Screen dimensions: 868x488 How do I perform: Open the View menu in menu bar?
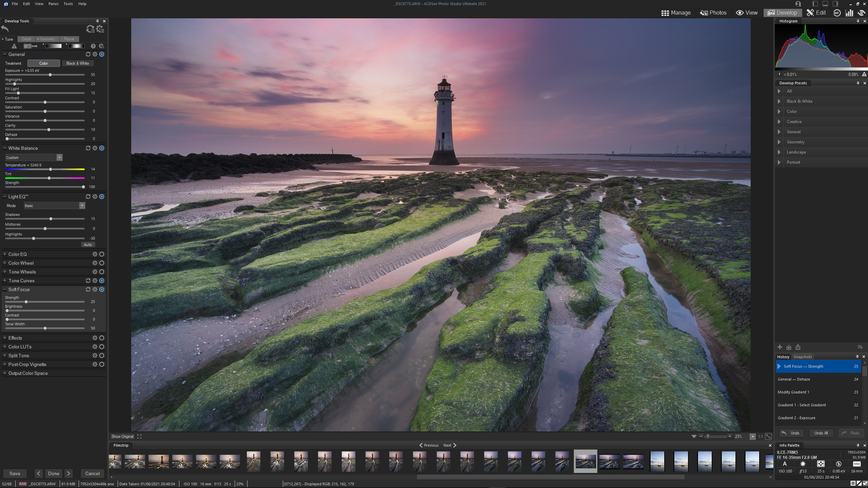click(39, 4)
